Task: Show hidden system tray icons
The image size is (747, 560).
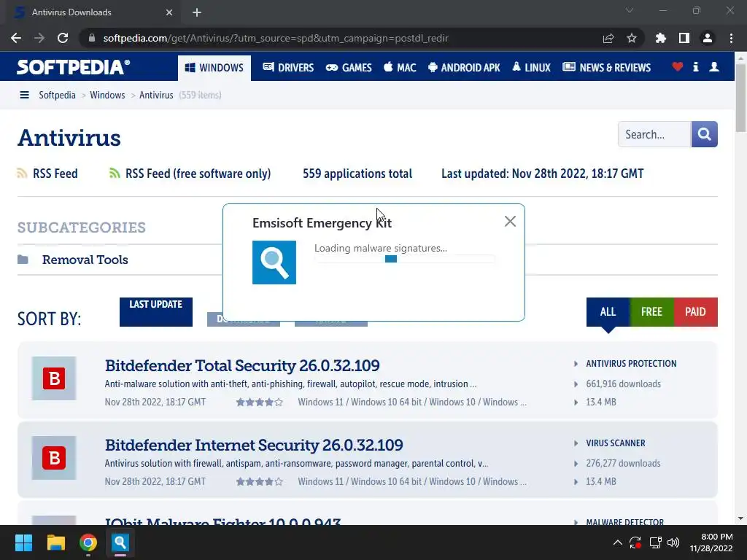Action: pos(617,542)
